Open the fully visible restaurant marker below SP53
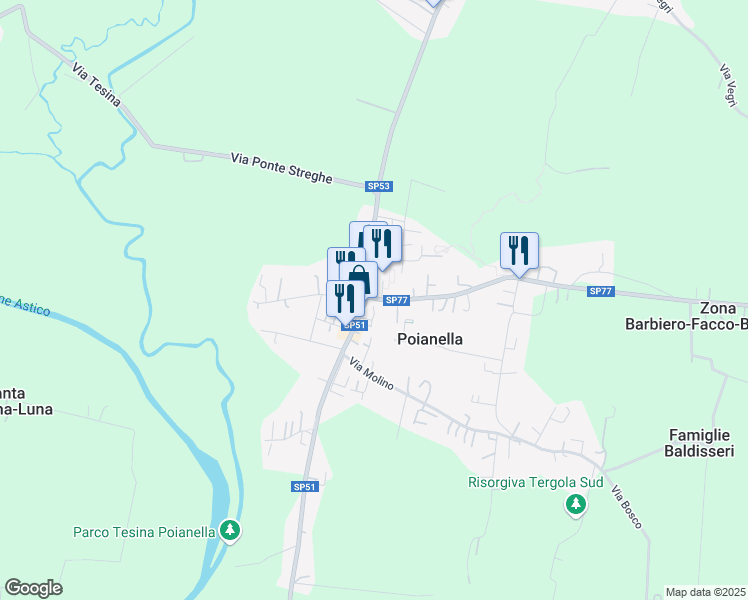The image size is (748, 600). (382, 243)
